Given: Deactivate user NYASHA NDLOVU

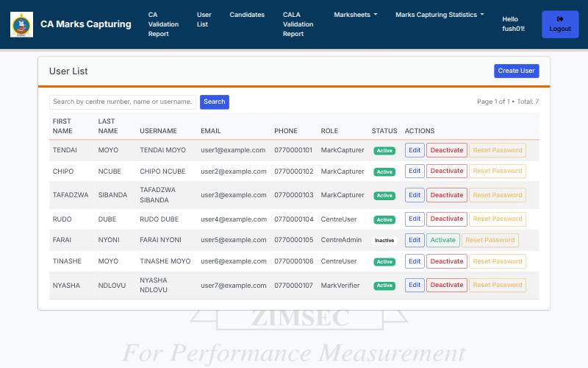Looking at the screenshot, I should pos(446,285).
